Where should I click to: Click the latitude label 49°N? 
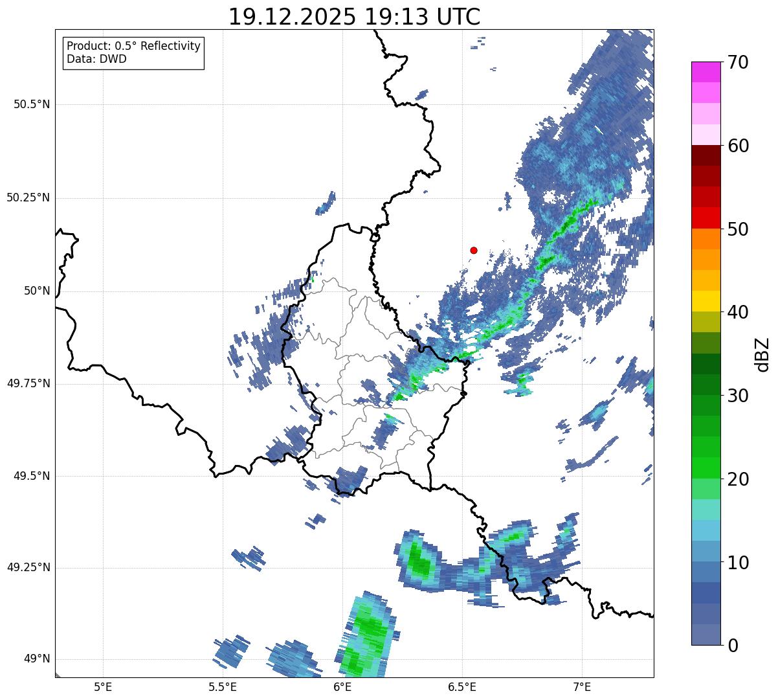(x=36, y=659)
